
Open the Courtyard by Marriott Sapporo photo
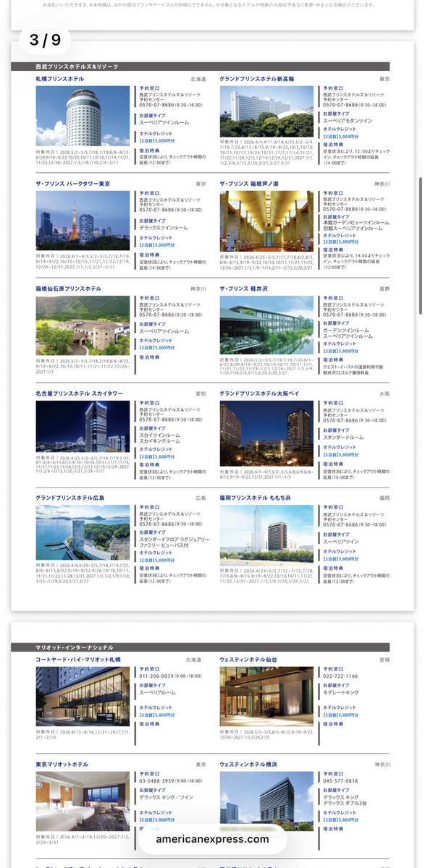point(83,697)
